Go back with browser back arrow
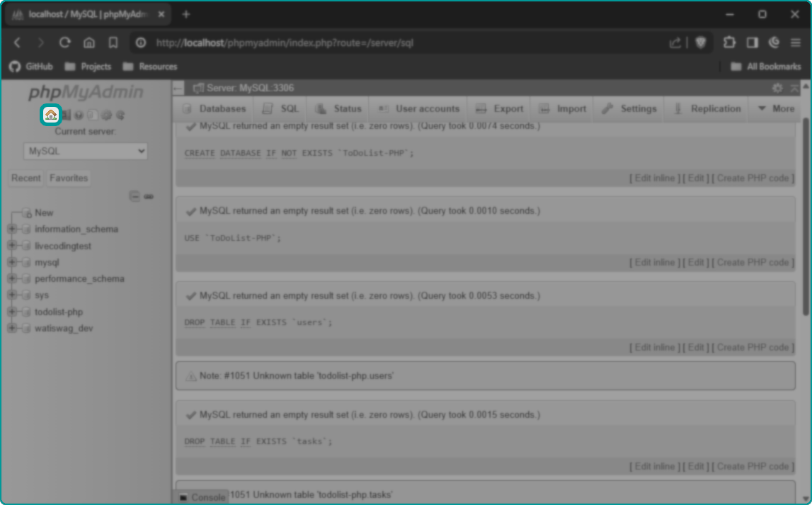This screenshot has height=505, width=812. pos(17,43)
